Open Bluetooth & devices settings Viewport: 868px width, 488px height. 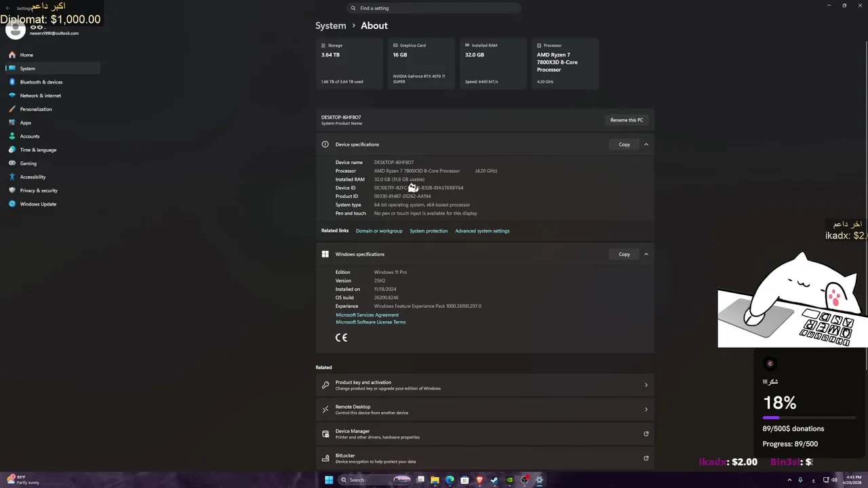click(41, 82)
